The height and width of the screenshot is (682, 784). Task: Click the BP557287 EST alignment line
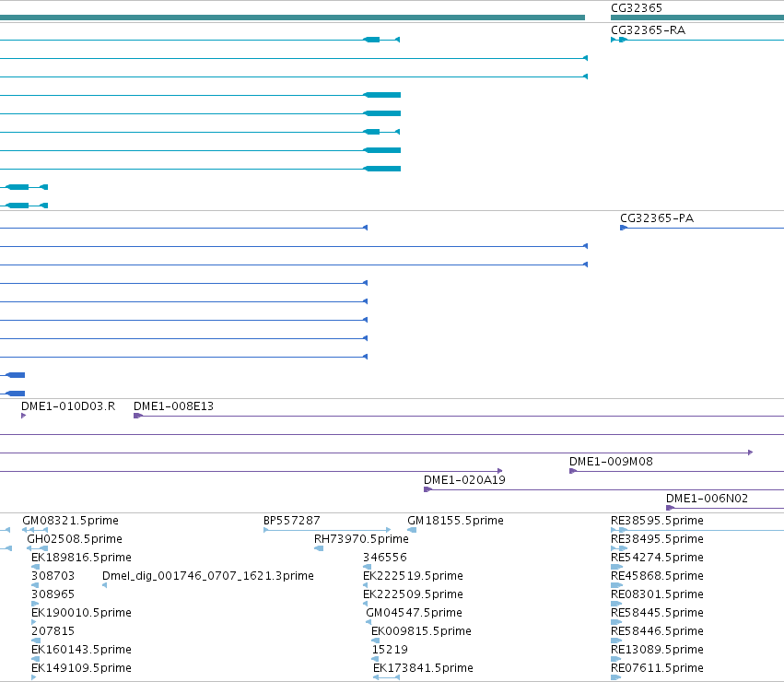point(327,530)
